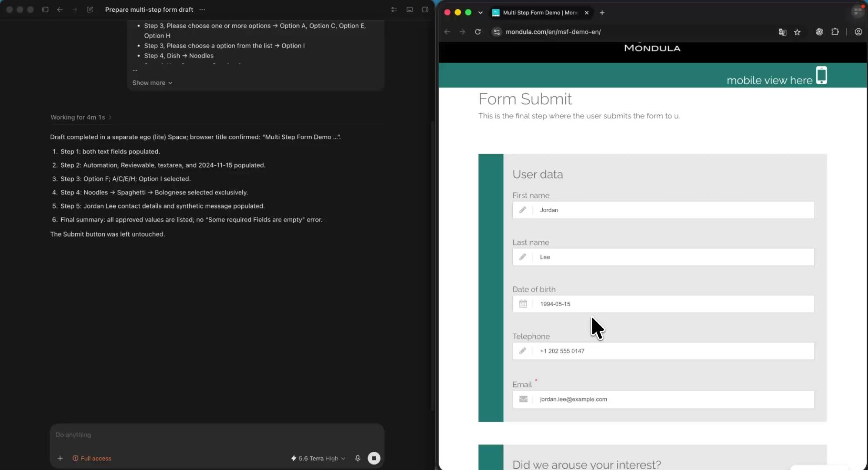Open the swirl extension icon
Screen dimensions: 868x470
819,32
